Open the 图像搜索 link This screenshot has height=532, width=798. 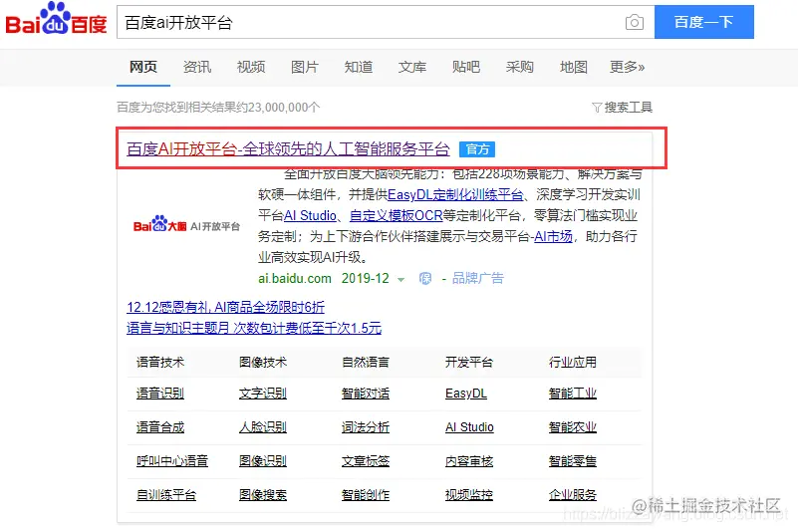(x=263, y=495)
